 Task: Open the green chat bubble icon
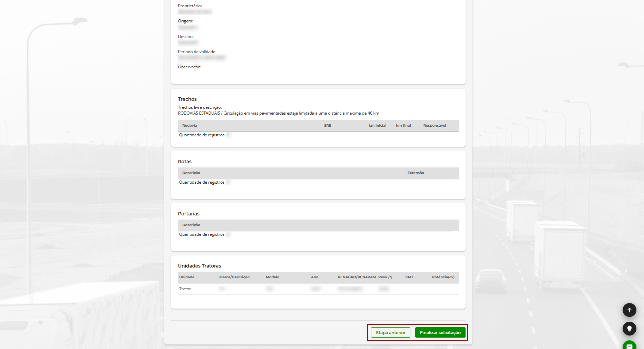(x=629, y=345)
